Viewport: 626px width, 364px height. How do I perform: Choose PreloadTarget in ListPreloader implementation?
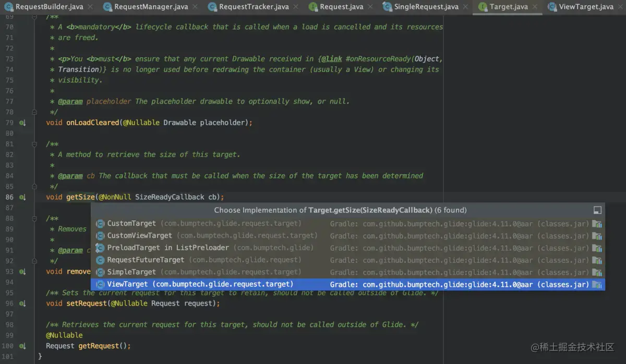[348, 248]
